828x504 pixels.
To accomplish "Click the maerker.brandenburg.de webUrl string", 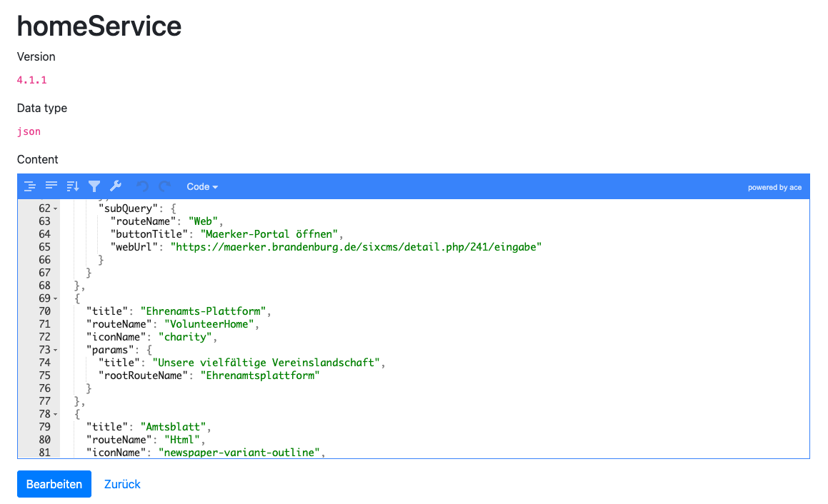I will click(x=356, y=247).
